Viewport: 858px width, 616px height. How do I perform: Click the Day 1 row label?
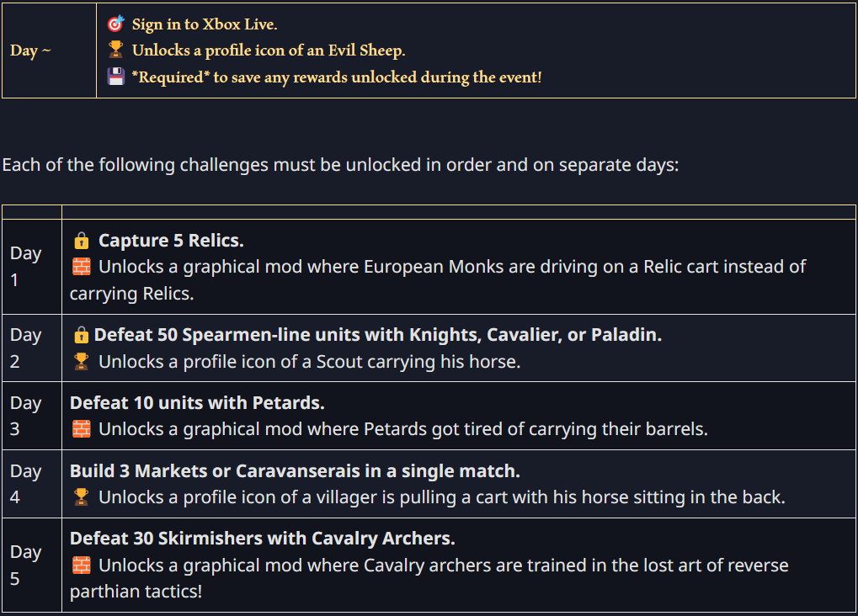click(26, 267)
